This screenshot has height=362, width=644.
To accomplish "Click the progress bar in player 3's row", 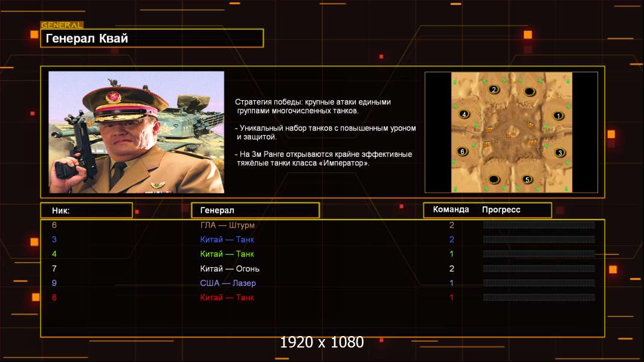I will click(539, 240).
